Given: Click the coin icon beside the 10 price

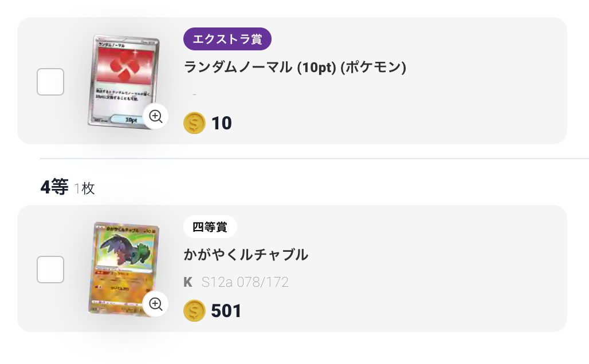Looking at the screenshot, I should point(194,123).
